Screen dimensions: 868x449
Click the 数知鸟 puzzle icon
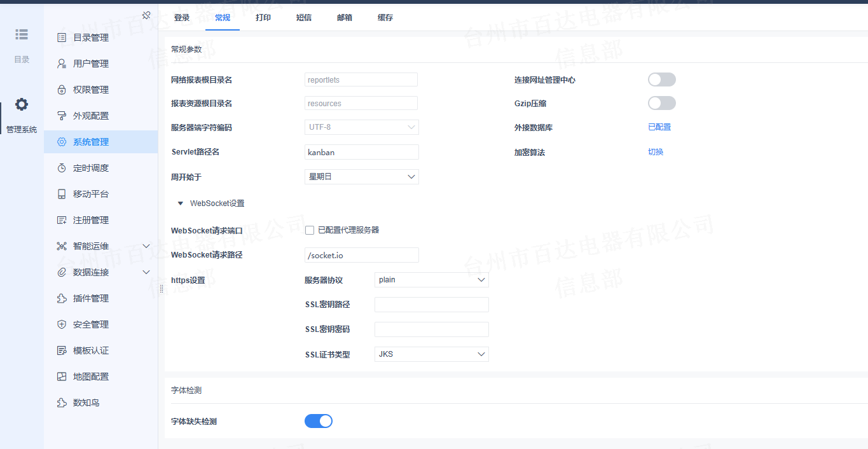pyautogui.click(x=62, y=403)
